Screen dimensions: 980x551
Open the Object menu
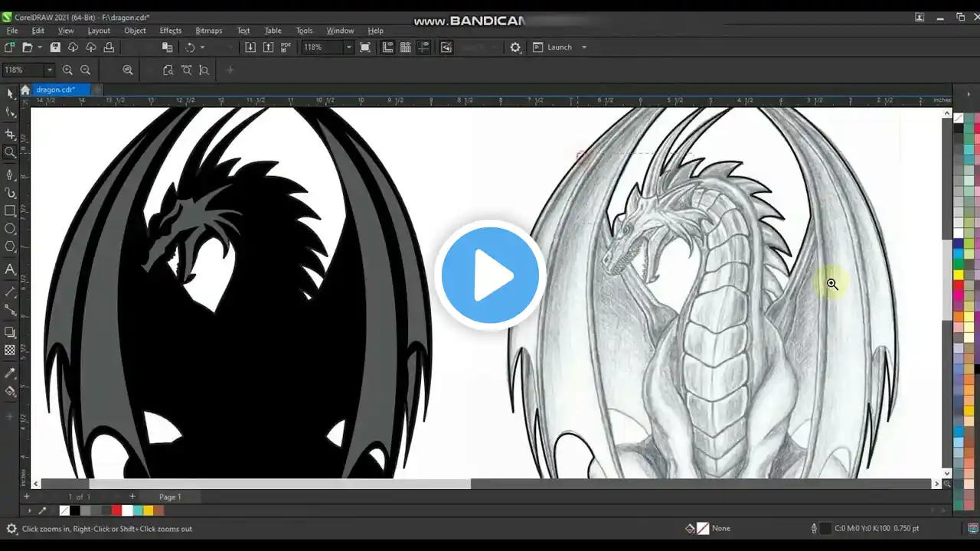pyautogui.click(x=135, y=31)
